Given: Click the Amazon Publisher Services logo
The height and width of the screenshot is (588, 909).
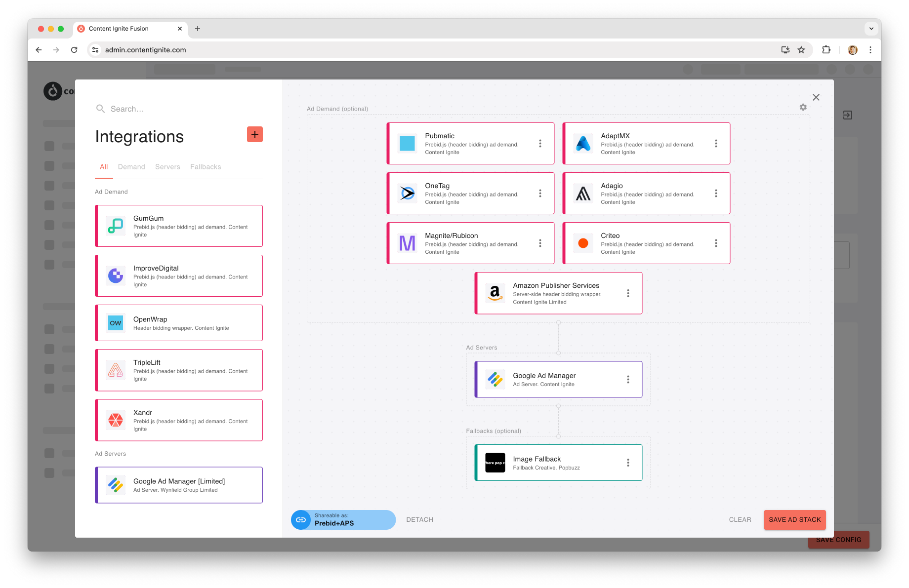Looking at the screenshot, I should [x=495, y=293].
